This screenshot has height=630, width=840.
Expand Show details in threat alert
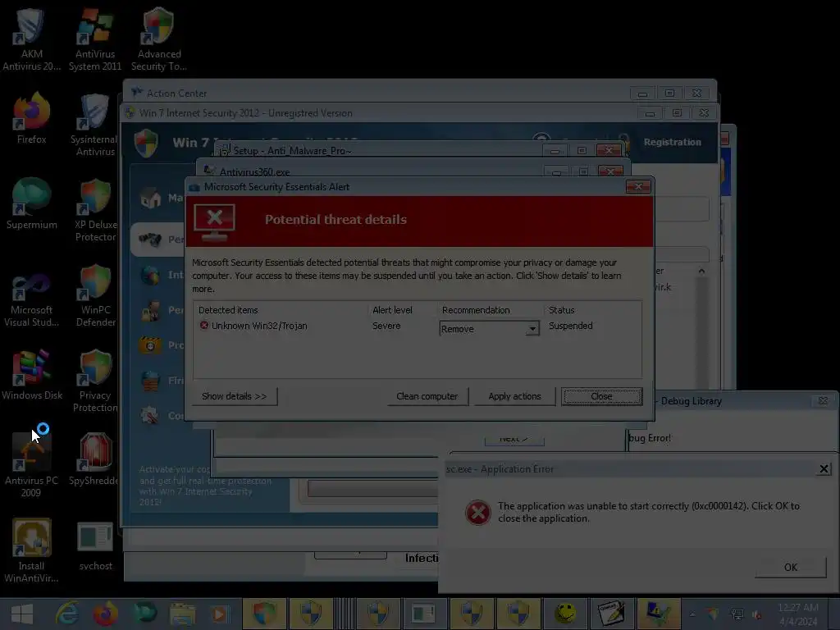(234, 396)
